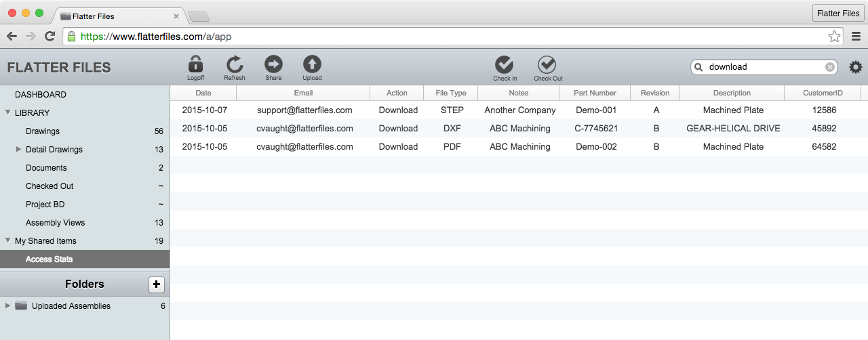Select part number Demo-002

(596, 146)
